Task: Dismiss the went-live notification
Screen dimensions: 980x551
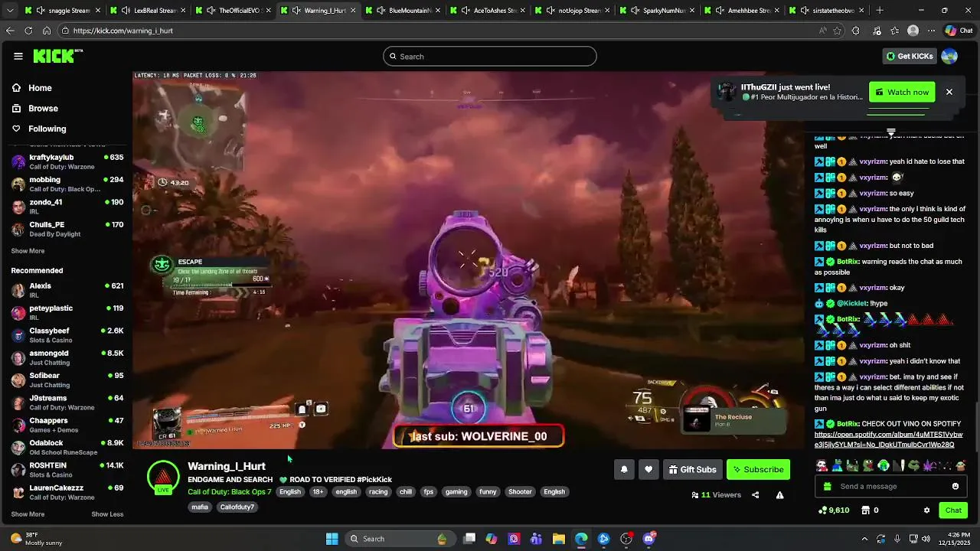Action: 949,92
